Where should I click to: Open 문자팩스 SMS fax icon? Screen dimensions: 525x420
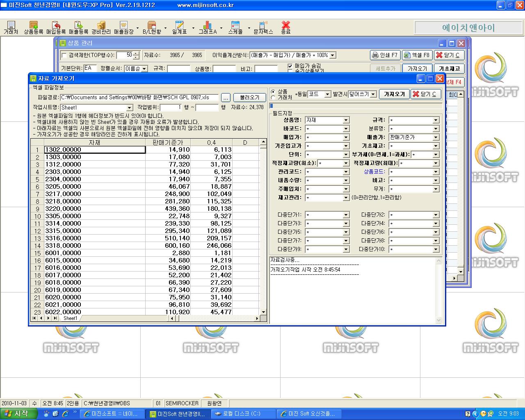click(263, 28)
